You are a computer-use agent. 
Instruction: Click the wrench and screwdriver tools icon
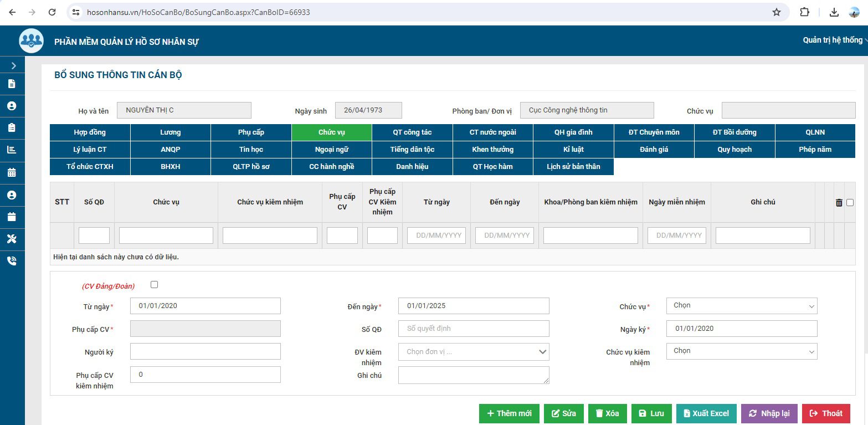click(12, 239)
